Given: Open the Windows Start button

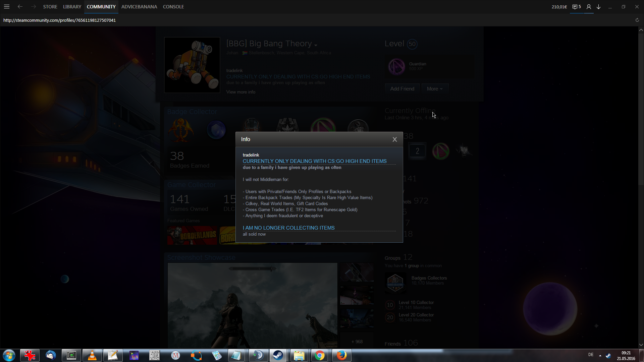Looking at the screenshot, I should point(9,355).
